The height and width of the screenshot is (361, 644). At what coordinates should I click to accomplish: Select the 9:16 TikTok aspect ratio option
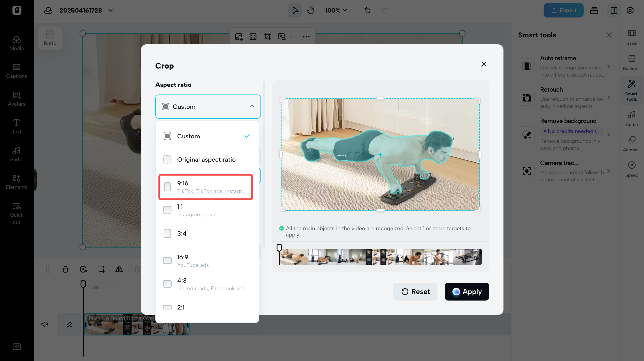[x=205, y=187]
